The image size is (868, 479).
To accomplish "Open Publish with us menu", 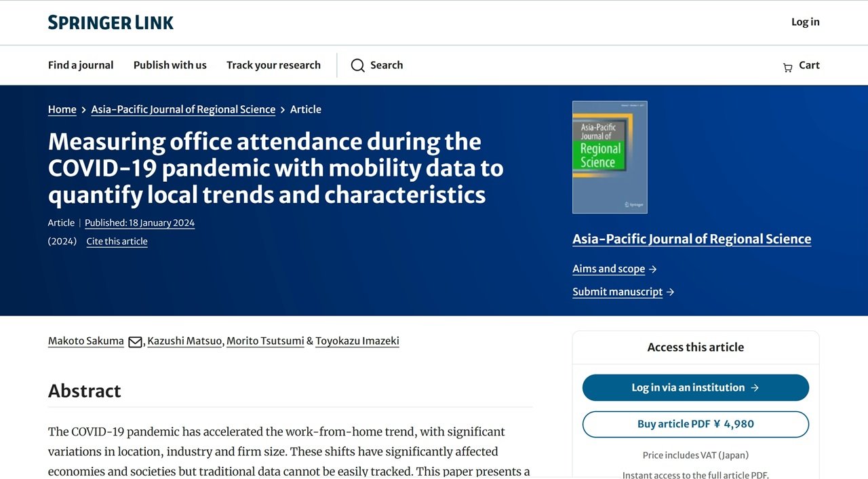I will [x=170, y=65].
